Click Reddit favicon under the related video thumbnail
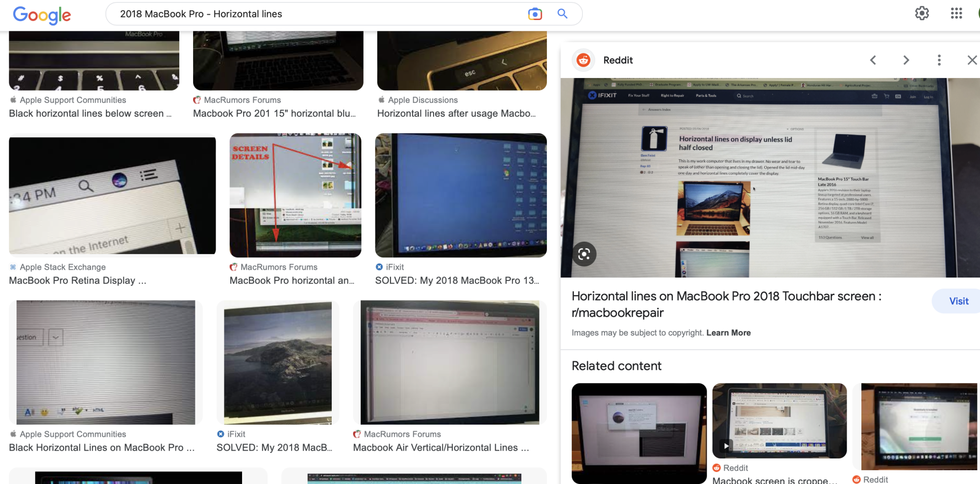 click(x=716, y=468)
